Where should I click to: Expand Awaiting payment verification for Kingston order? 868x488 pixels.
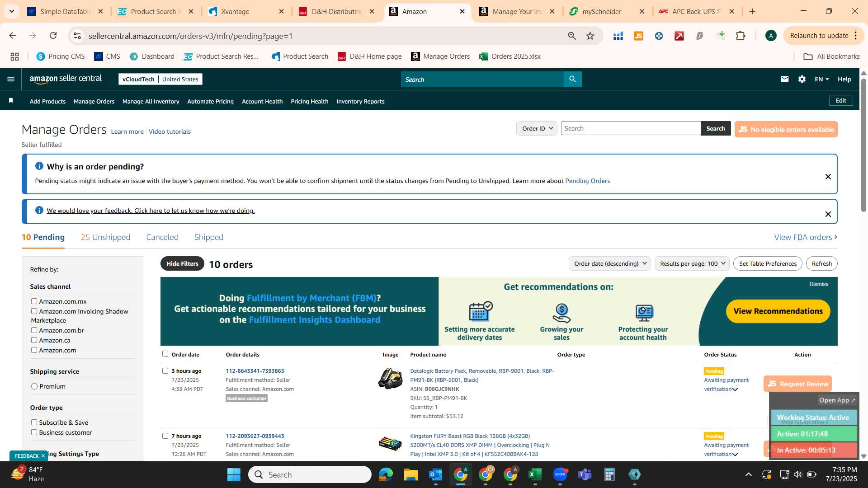point(735,455)
